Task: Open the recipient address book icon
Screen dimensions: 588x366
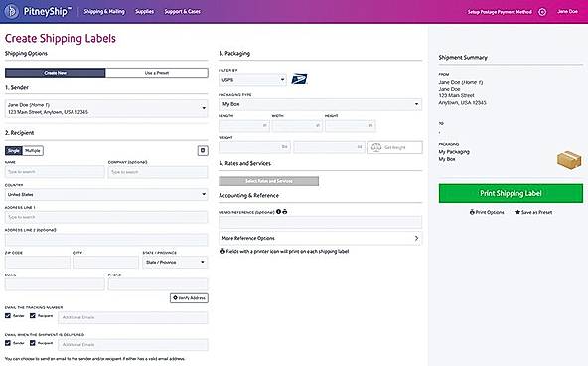Action: [203, 150]
